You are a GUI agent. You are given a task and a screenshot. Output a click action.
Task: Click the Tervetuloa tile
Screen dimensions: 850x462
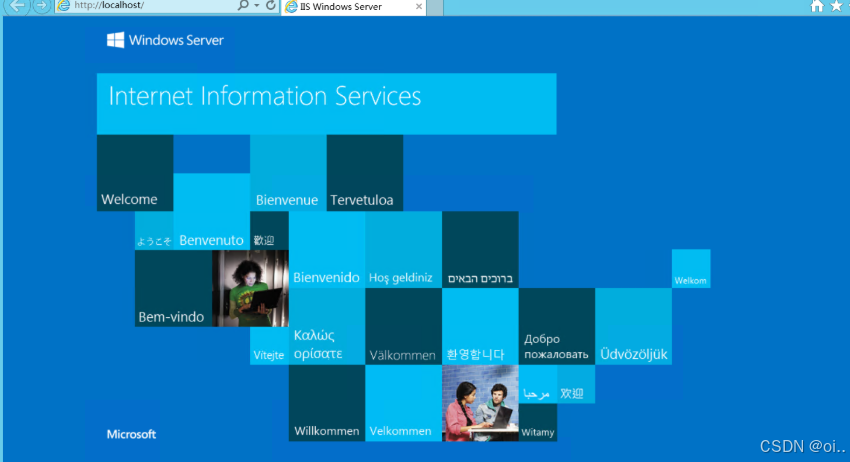(x=365, y=172)
